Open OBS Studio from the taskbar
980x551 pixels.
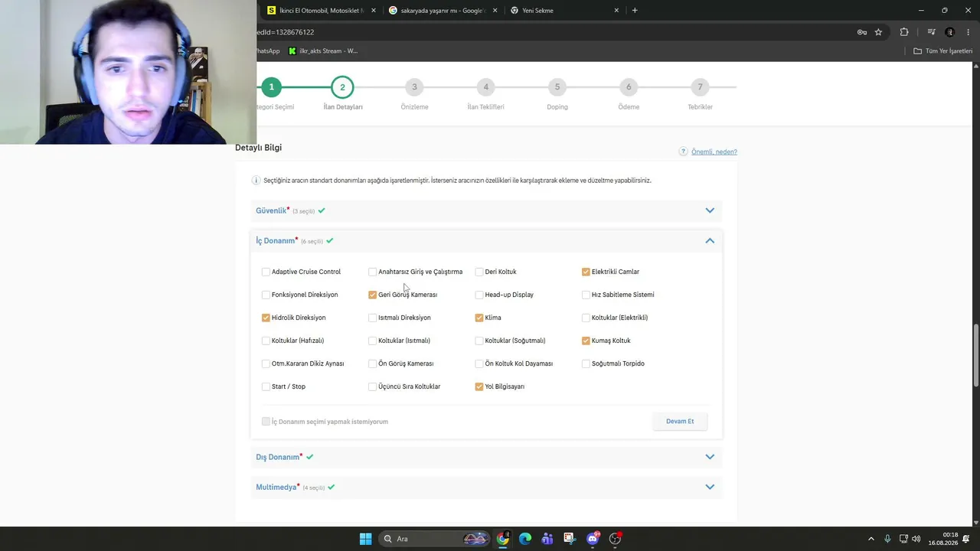click(x=615, y=539)
